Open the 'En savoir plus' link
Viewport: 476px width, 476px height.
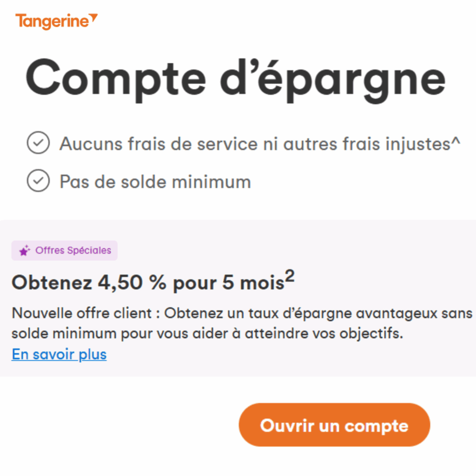tap(59, 354)
